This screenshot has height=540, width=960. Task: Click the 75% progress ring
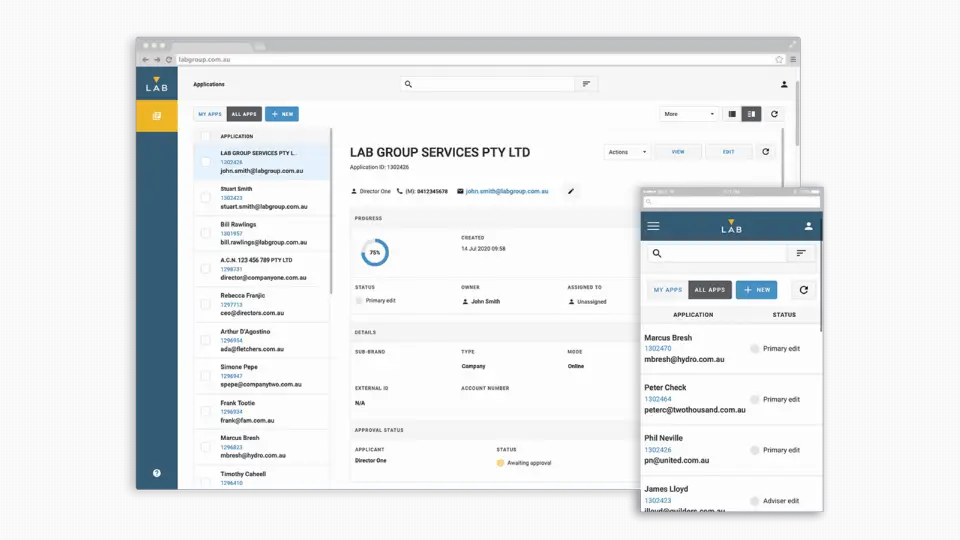(x=375, y=252)
